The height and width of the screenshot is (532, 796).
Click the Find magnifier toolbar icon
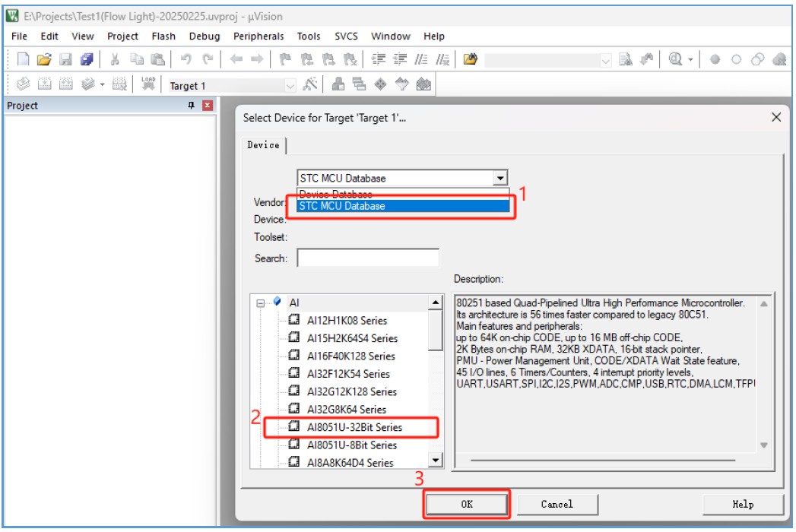(x=675, y=59)
